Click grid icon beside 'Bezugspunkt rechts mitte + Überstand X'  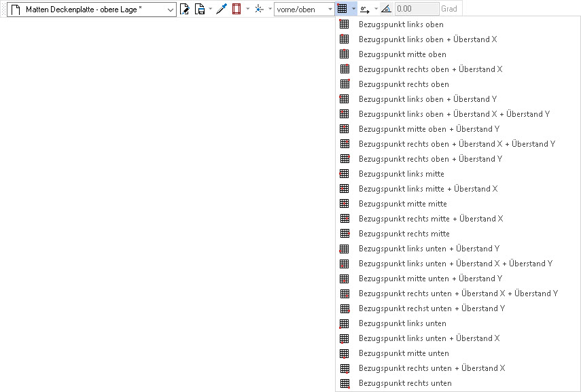tap(345, 219)
